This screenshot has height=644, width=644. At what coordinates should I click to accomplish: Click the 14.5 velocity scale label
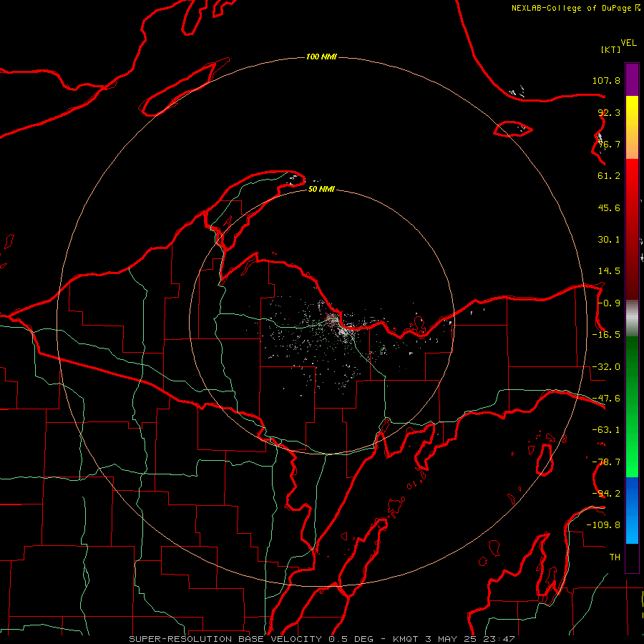pos(609,271)
